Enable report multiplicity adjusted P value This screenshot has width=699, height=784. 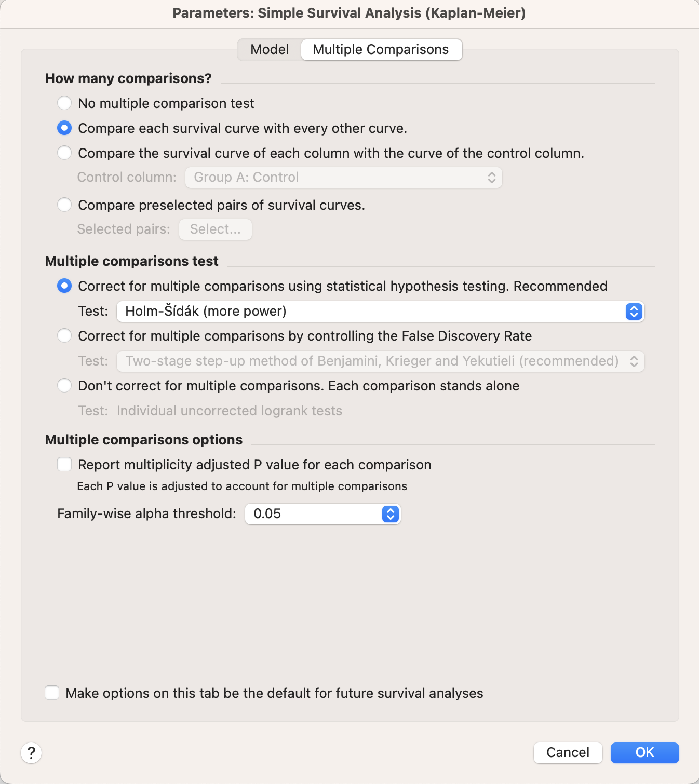pos(64,464)
